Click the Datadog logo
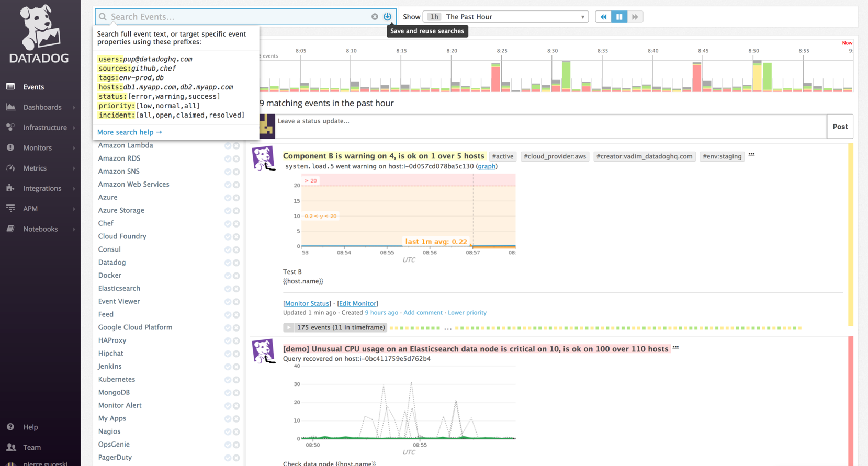This screenshot has width=868, height=466. point(40,35)
